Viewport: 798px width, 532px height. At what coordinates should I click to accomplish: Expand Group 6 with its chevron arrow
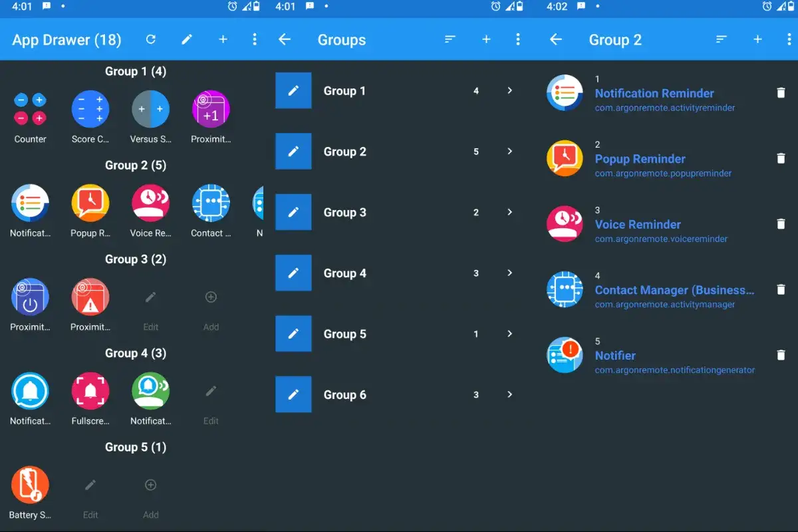pyautogui.click(x=509, y=394)
